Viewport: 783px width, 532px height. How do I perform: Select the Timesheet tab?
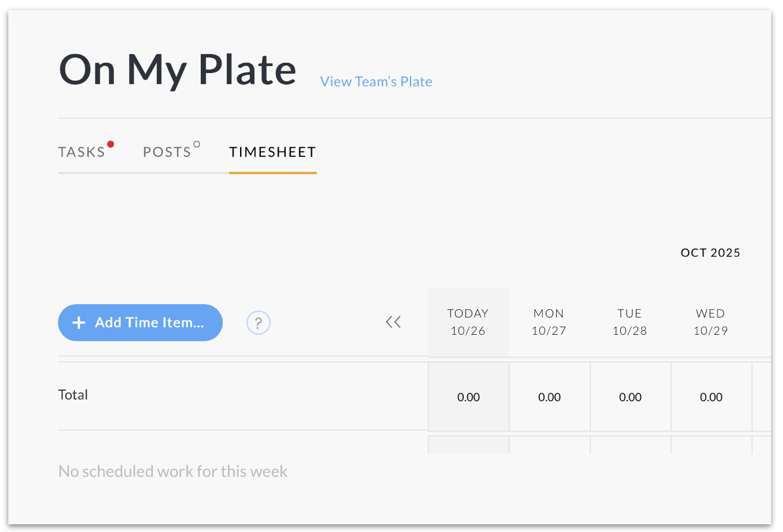(273, 152)
